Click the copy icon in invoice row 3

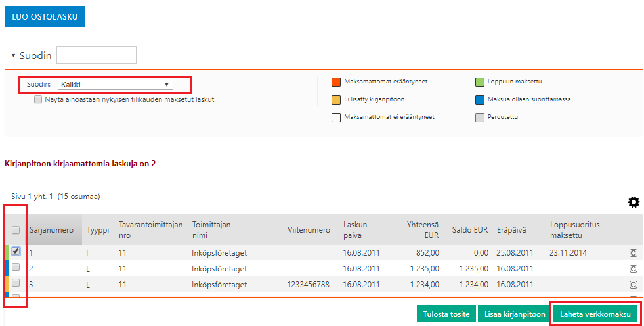(x=633, y=285)
